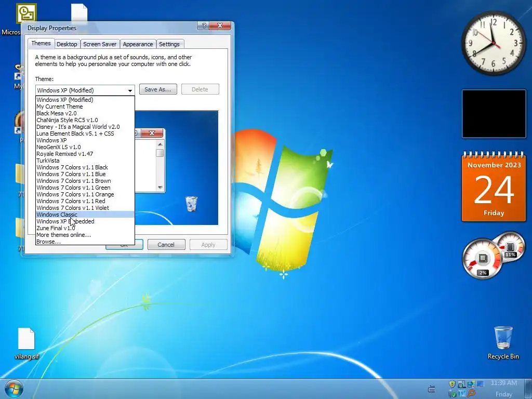Open the Start menu orb
Image resolution: width=532 pixels, height=399 pixels.
14,389
